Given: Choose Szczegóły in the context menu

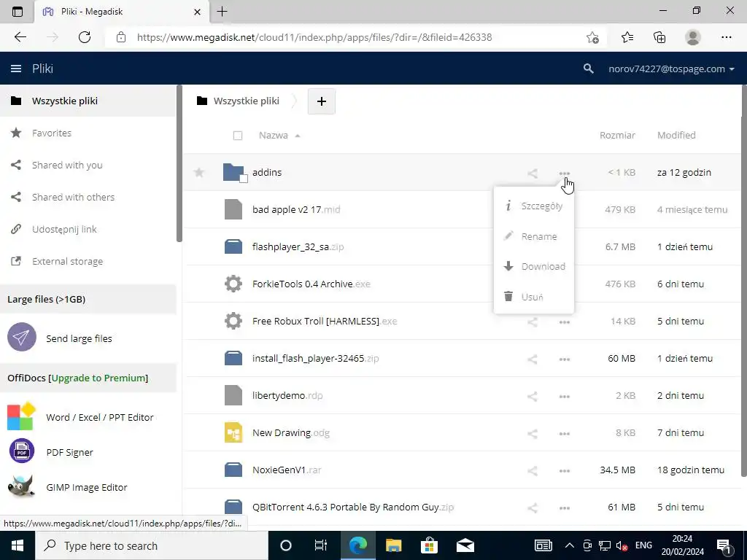Looking at the screenshot, I should coord(534,206).
